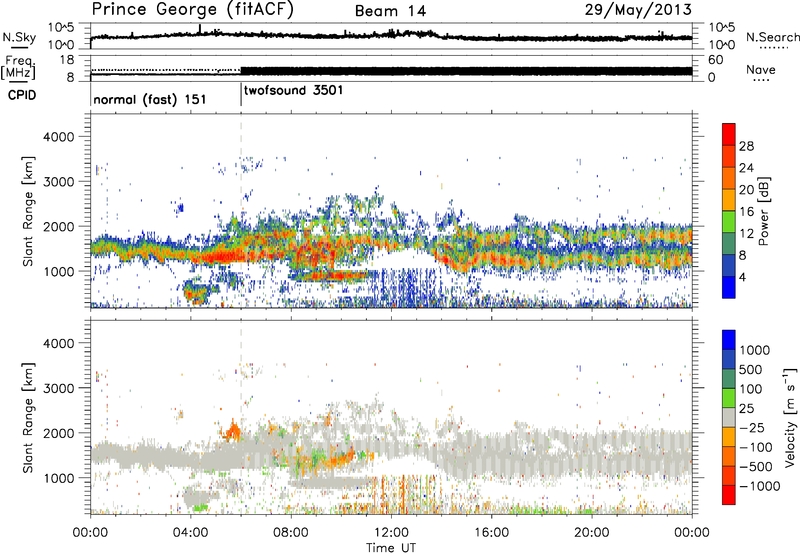
Task: Select the 'Beam 14' label
Action: tap(390, 11)
